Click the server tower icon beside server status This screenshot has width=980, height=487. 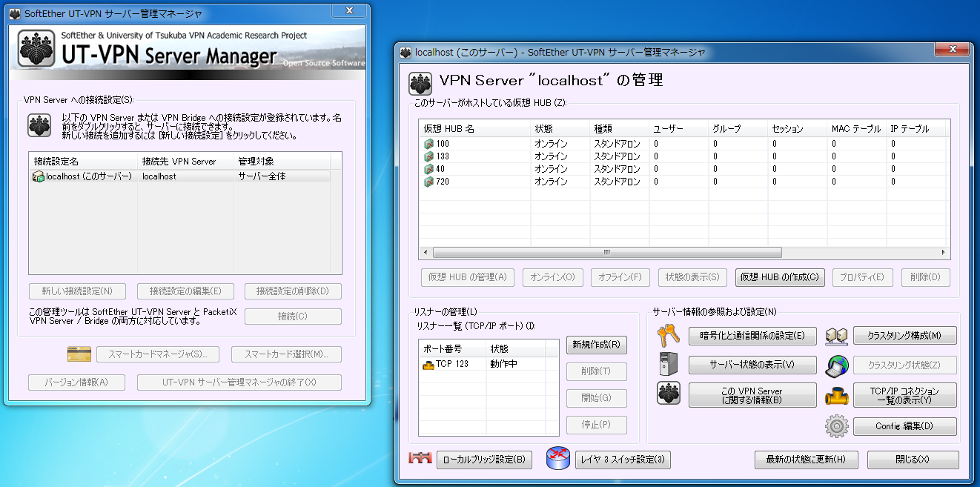click(x=669, y=364)
